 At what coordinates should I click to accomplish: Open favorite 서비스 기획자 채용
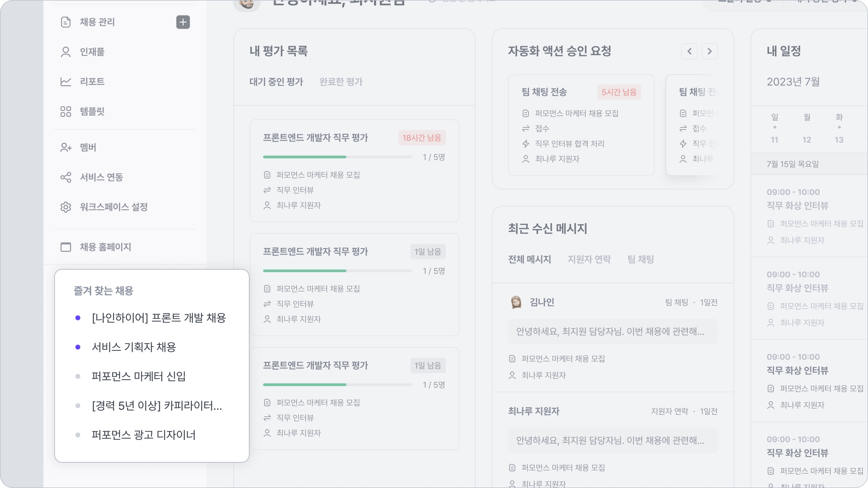click(134, 347)
